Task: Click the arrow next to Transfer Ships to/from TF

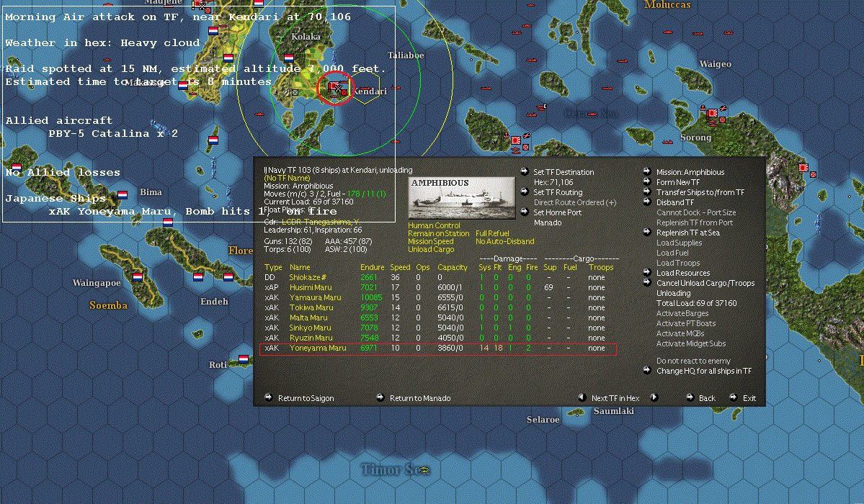Action: pos(647,192)
